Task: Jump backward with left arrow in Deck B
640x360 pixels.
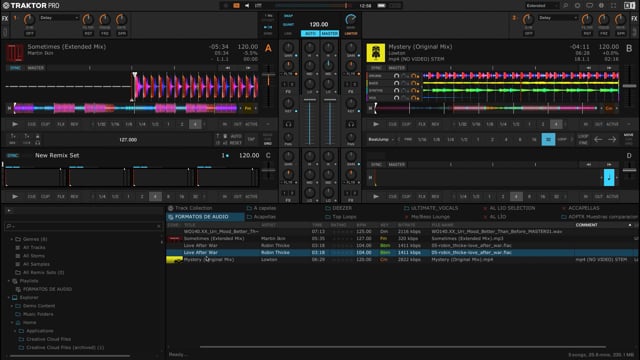Action: click(x=598, y=140)
